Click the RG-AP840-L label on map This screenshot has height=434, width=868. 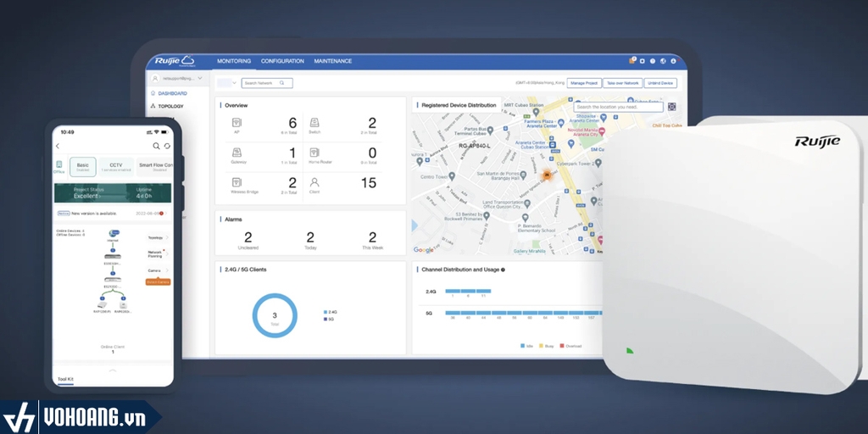475,146
